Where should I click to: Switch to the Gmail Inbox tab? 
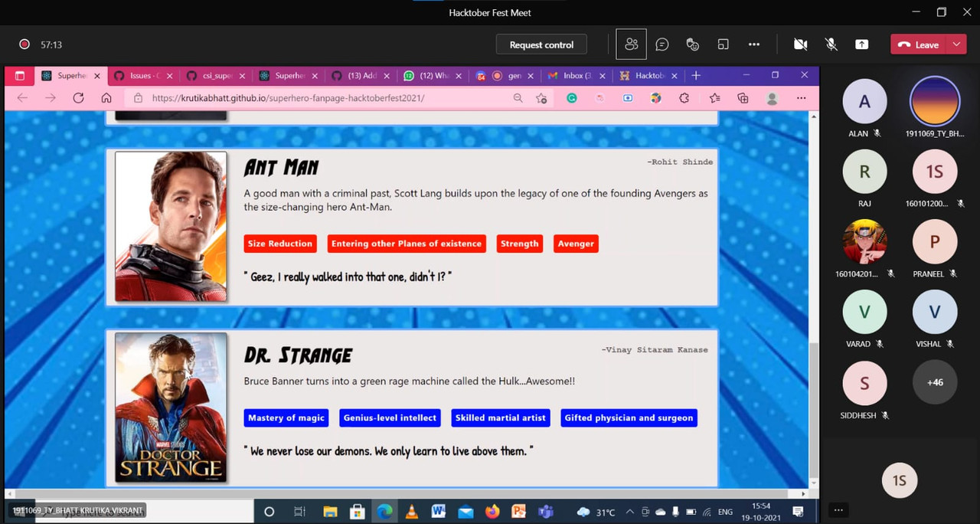tap(577, 76)
